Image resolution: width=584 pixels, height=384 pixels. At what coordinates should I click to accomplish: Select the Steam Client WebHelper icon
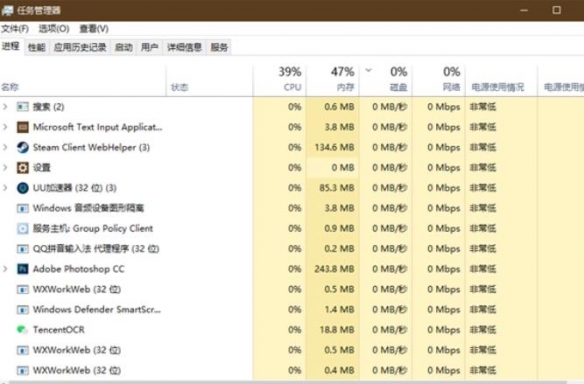coord(23,147)
